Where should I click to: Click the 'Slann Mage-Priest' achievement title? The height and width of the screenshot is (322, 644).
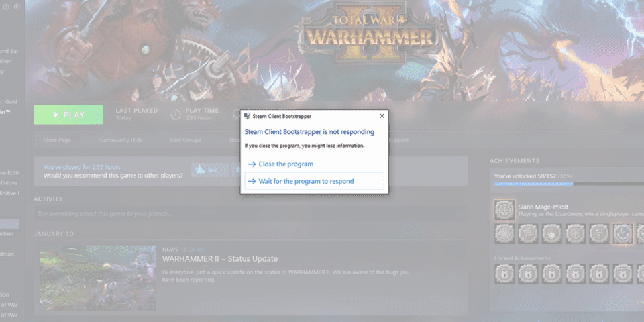[543, 207]
